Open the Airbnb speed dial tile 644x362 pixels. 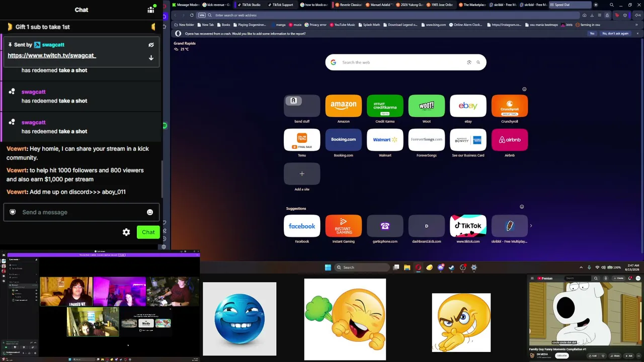click(510, 140)
